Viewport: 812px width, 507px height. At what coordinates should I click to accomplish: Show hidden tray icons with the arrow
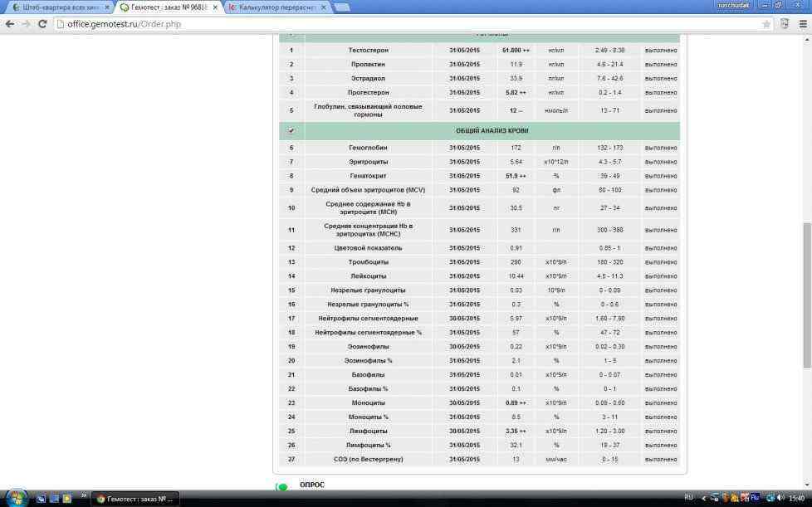tap(704, 498)
